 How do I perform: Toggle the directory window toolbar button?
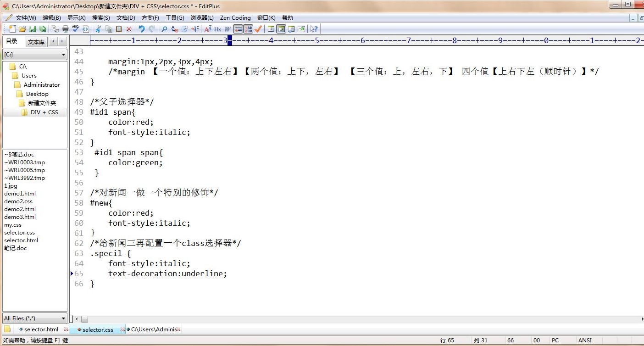coord(281,29)
